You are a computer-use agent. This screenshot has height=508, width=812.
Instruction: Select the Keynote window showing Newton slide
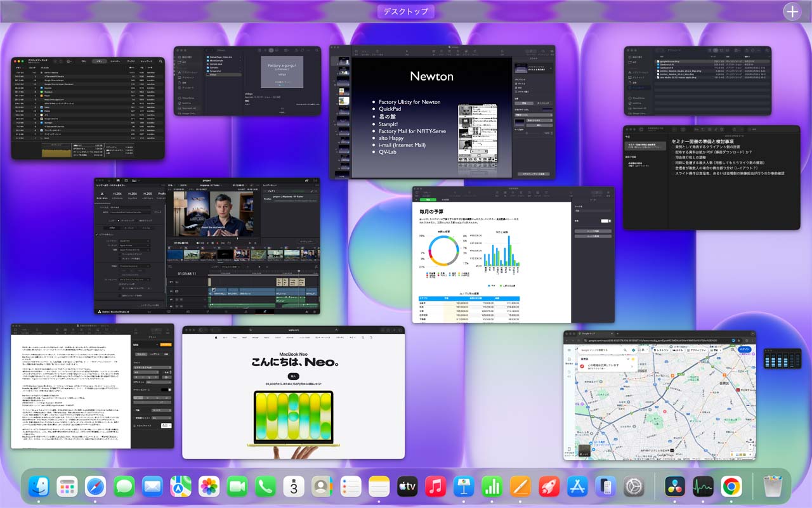442,112
